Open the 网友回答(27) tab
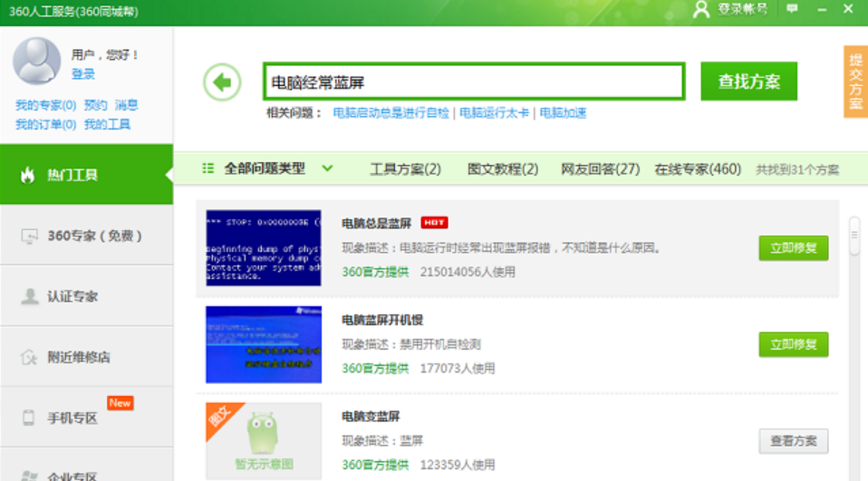Viewport: 868px width, 481px height. click(600, 169)
